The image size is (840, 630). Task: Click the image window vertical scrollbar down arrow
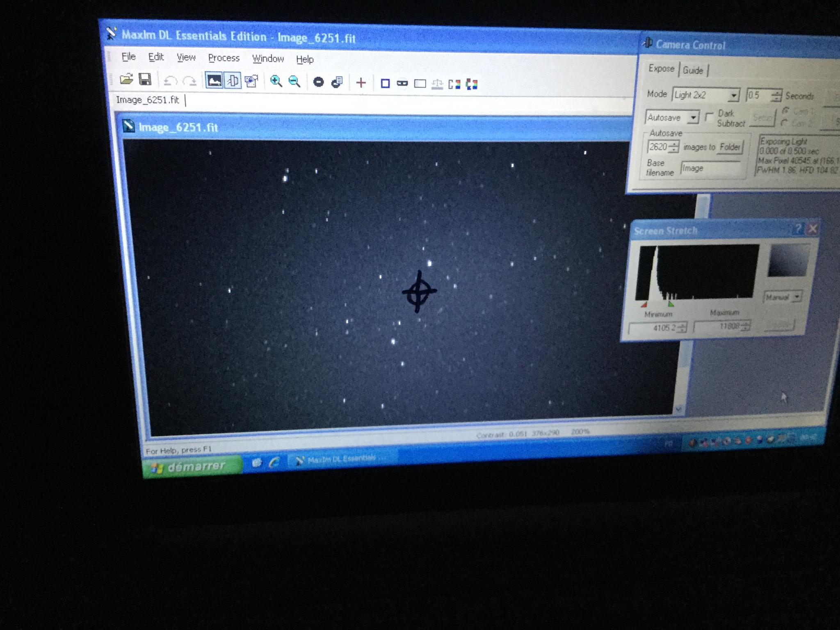click(x=678, y=409)
